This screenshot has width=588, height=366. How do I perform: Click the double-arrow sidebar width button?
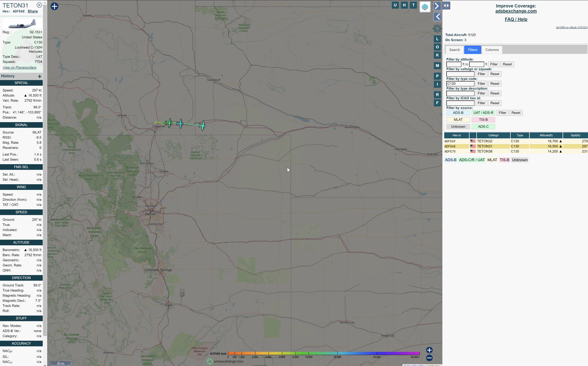click(x=446, y=6)
